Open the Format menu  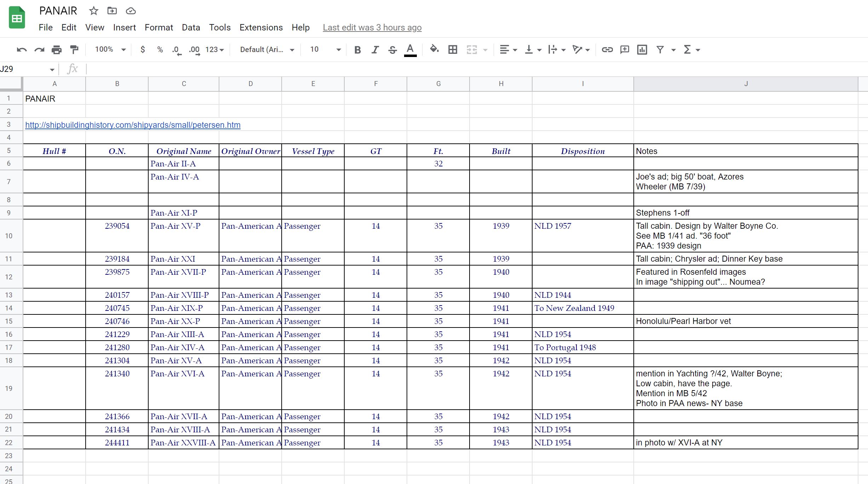[x=159, y=28]
